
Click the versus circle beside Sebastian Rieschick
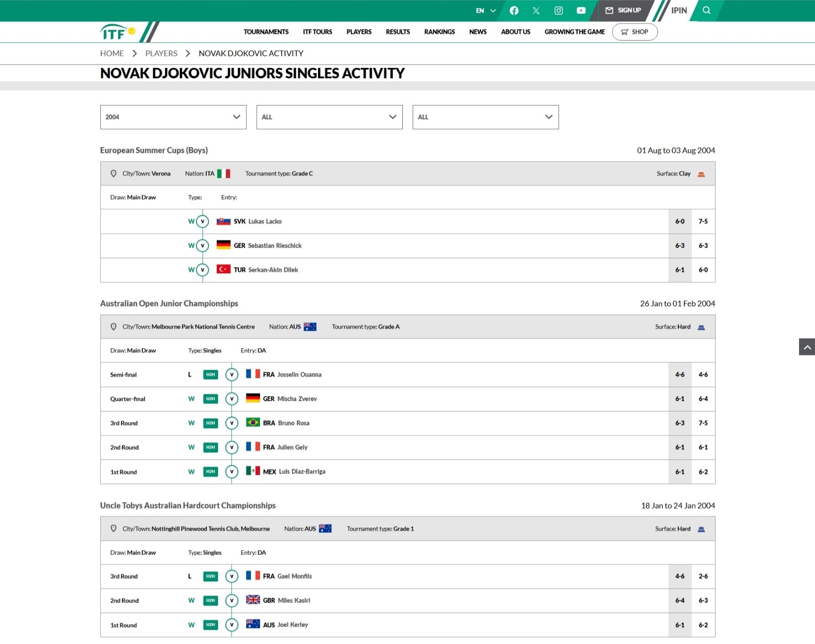tap(203, 245)
